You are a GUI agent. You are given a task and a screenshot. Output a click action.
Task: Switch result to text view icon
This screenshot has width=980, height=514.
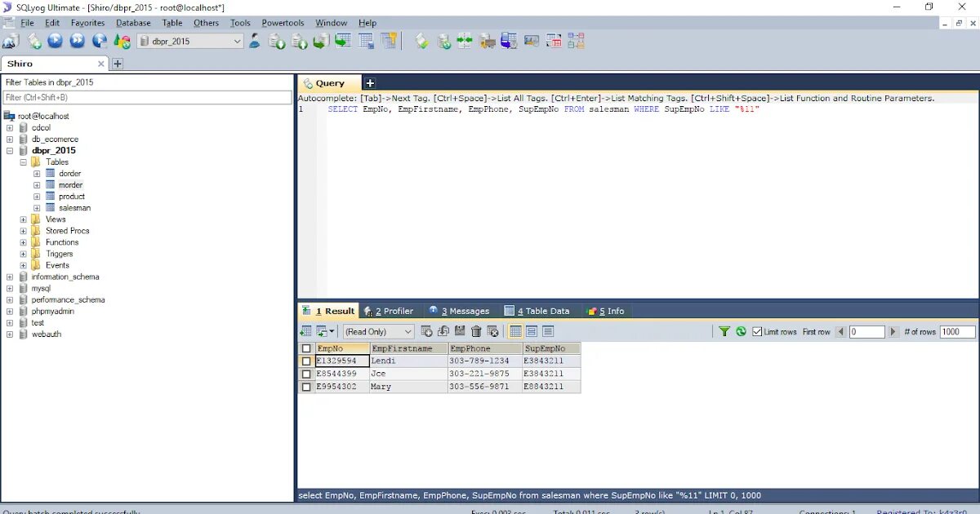548,331
